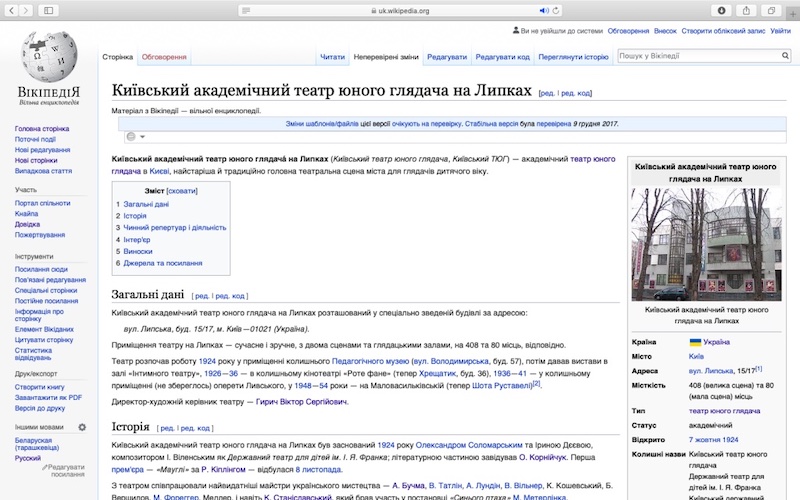Open the theatre photo in infobox
The width and height of the screenshot is (800, 500).
pos(706,244)
